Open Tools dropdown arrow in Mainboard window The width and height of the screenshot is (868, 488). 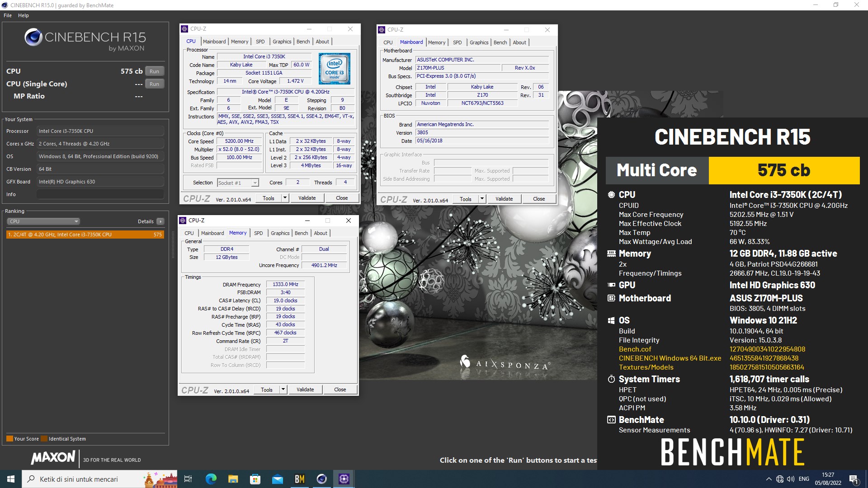(x=482, y=199)
